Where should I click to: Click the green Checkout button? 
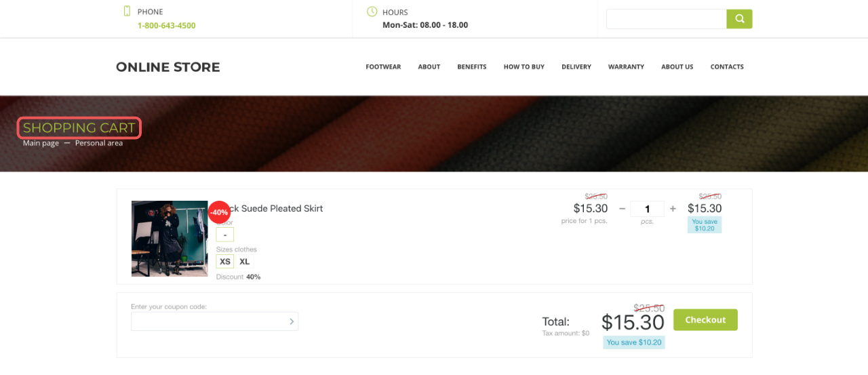pyautogui.click(x=705, y=320)
